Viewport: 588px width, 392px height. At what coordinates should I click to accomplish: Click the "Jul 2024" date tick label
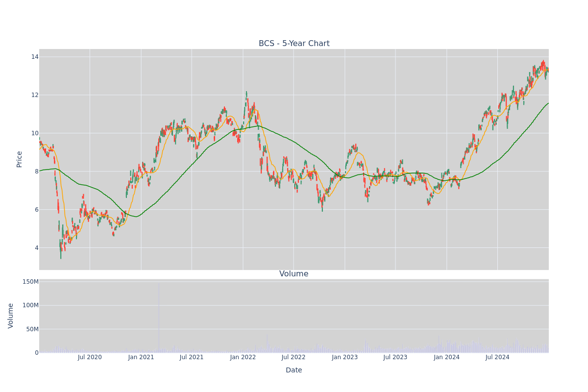click(x=497, y=357)
